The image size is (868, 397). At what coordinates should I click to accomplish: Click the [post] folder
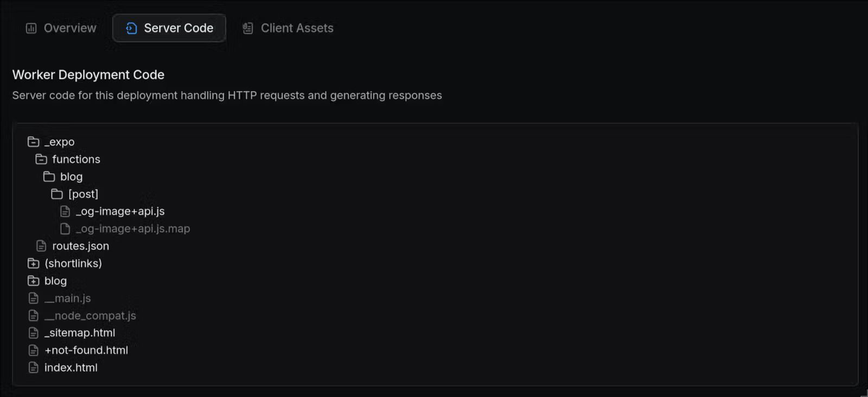[83, 194]
